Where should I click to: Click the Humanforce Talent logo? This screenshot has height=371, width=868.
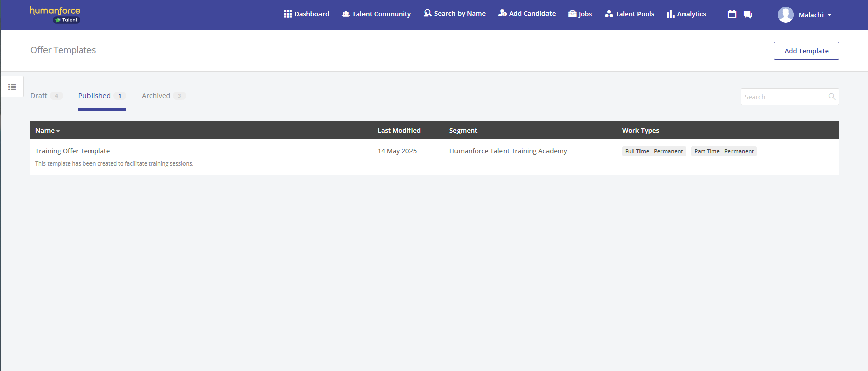click(x=56, y=14)
